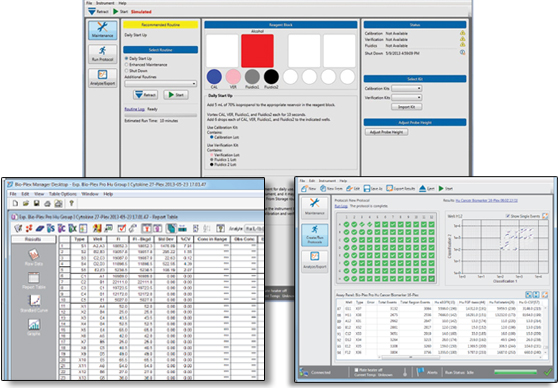
Task: Click New in the protocol window toolbar
Action: pyautogui.click(x=309, y=188)
